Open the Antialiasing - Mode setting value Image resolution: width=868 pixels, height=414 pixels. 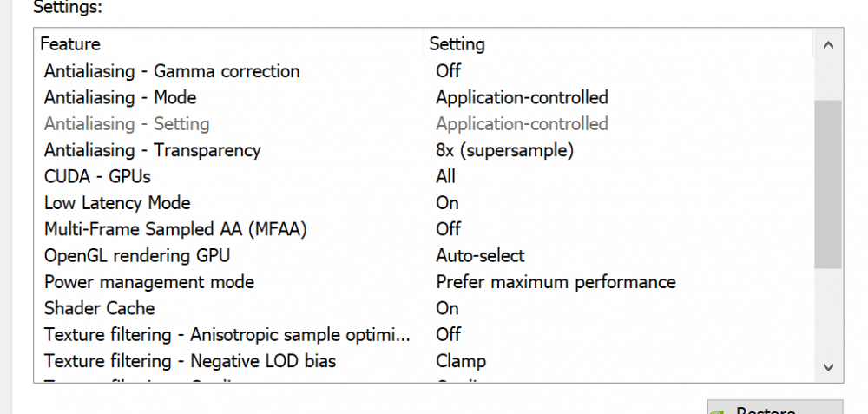tap(522, 97)
